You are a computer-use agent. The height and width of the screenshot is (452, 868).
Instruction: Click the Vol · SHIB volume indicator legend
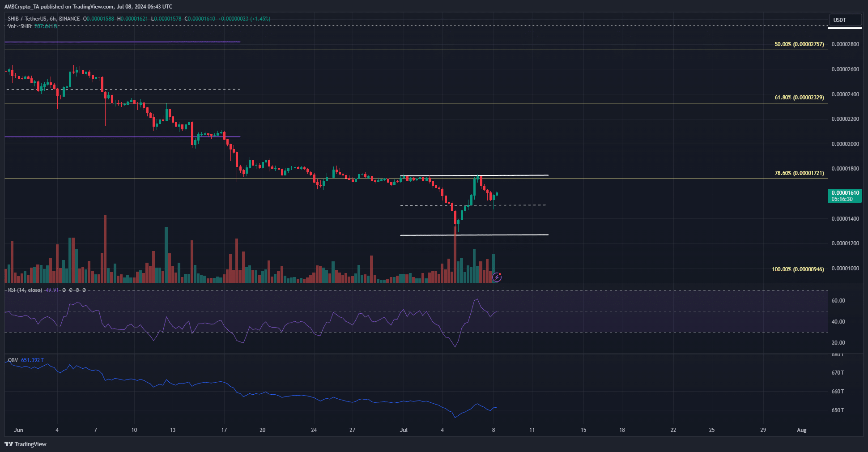click(x=33, y=26)
